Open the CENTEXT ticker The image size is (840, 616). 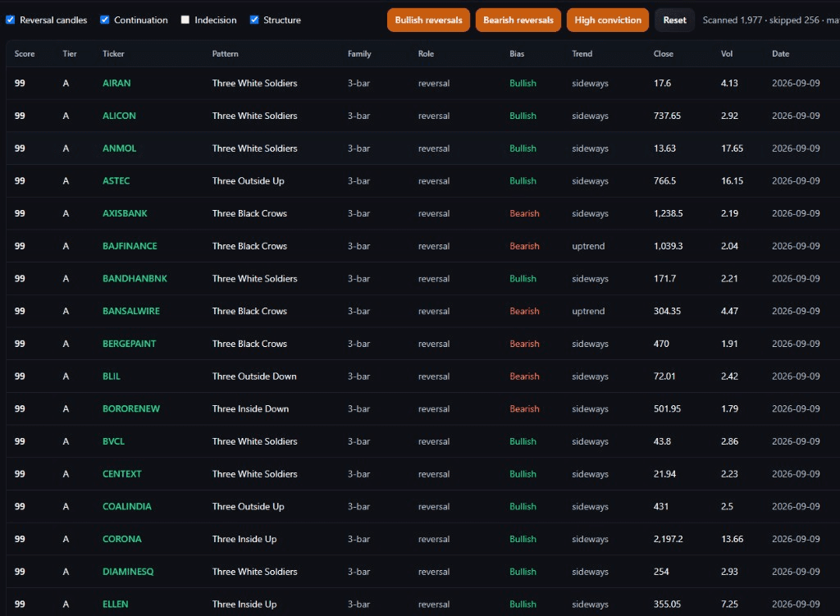pyautogui.click(x=121, y=474)
